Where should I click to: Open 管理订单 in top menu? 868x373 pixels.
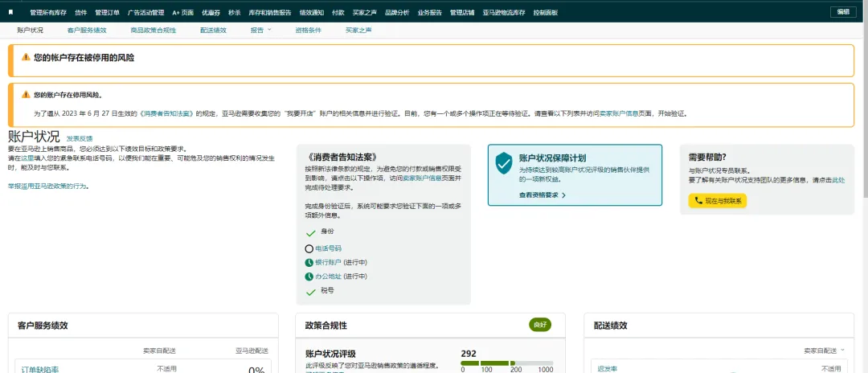[x=107, y=12]
